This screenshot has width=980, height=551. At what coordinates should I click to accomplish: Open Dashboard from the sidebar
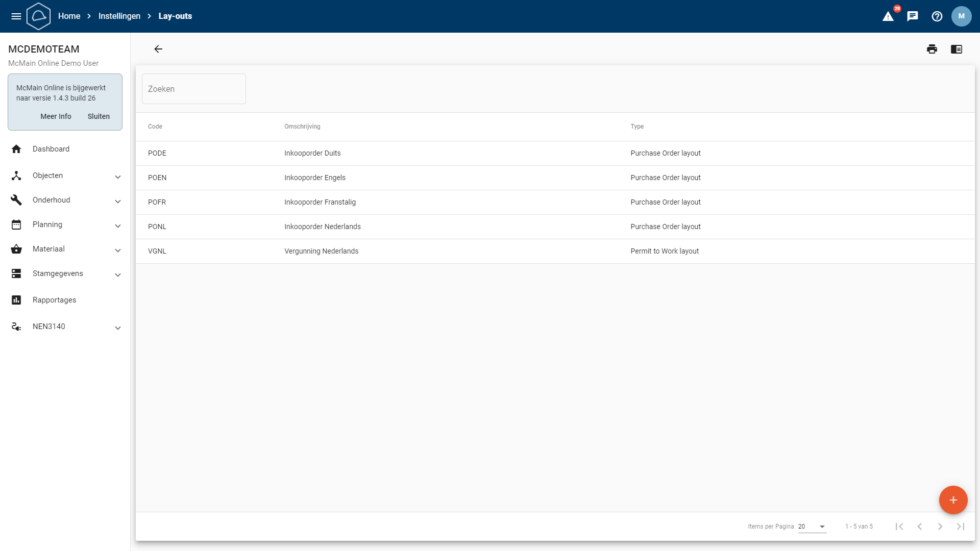51,149
